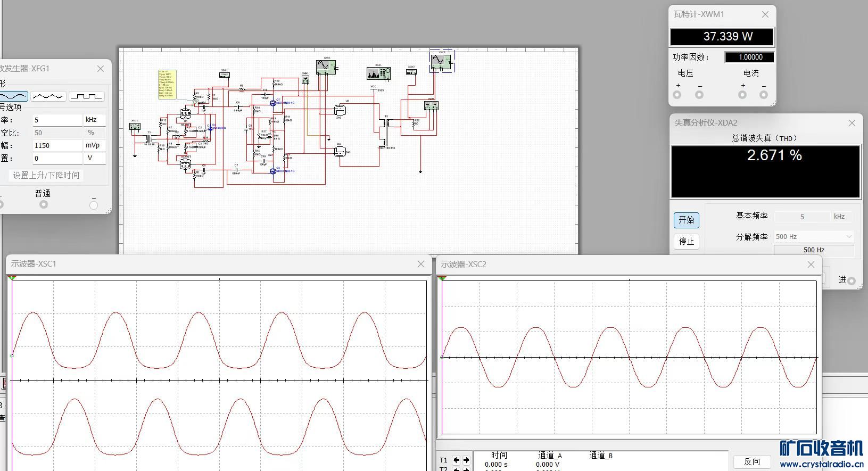Open the kHz frequency unit selector
The height and width of the screenshot is (471, 868).
(x=94, y=120)
